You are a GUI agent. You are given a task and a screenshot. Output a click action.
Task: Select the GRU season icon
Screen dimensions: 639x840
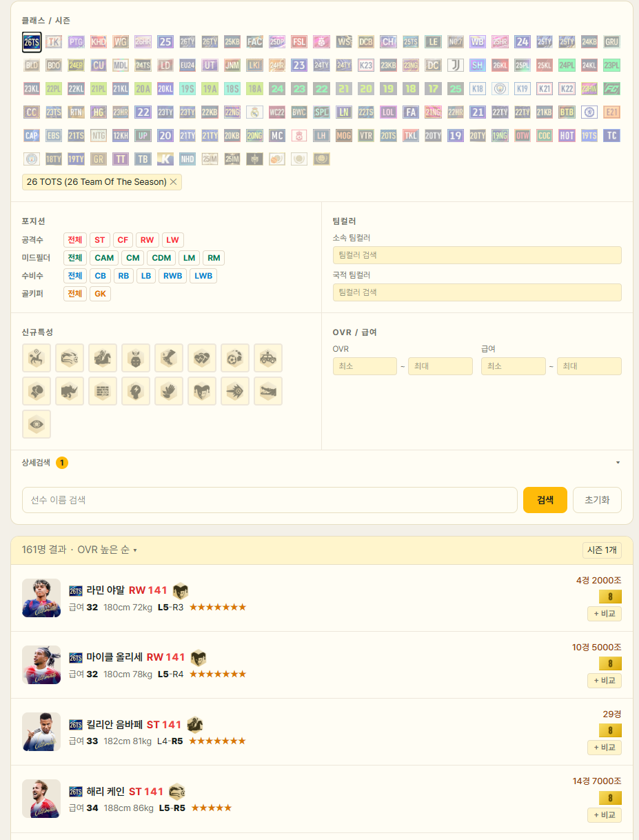(x=611, y=41)
